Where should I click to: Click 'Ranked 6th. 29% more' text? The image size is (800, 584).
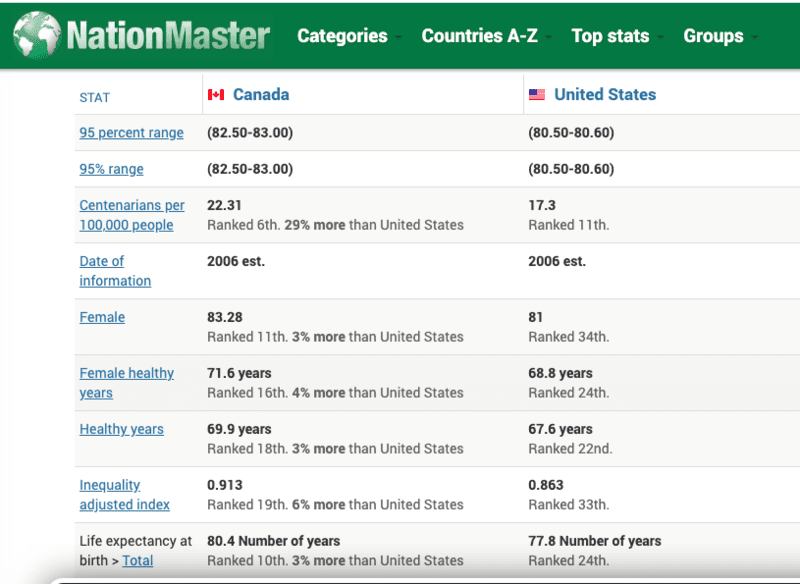click(276, 225)
